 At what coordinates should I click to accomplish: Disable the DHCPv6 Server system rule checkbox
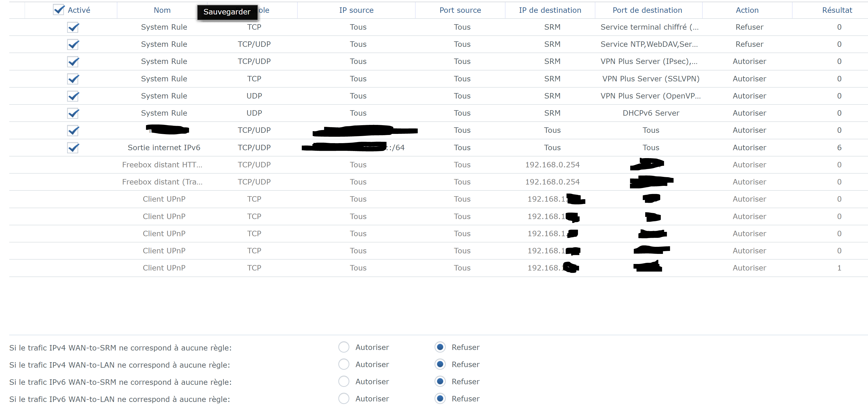(x=73, y=113)
